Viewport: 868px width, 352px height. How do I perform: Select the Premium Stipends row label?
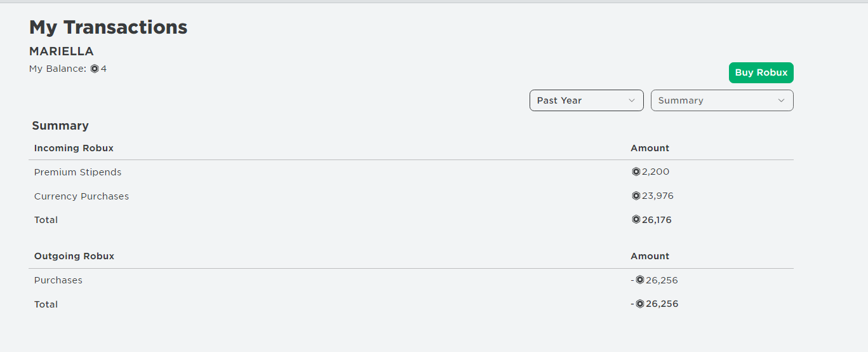(x=77, y=172)
